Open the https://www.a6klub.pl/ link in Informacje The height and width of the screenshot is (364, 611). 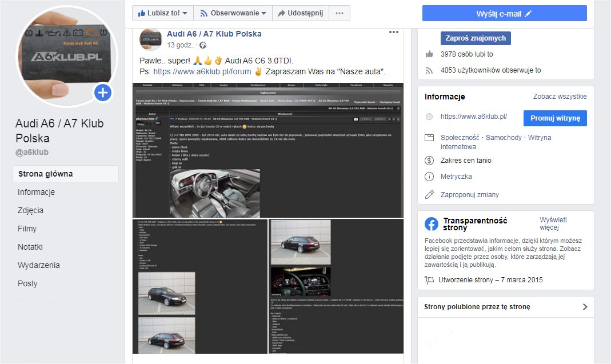473,116
